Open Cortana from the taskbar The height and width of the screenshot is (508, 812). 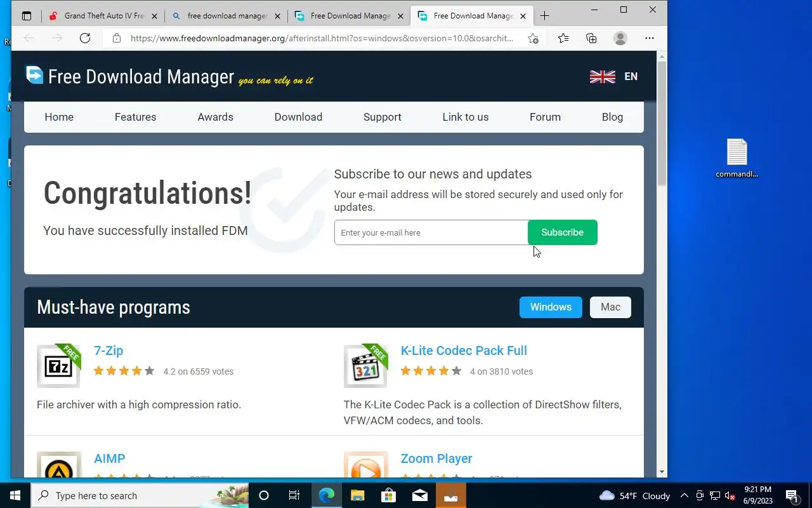(264, 495)
